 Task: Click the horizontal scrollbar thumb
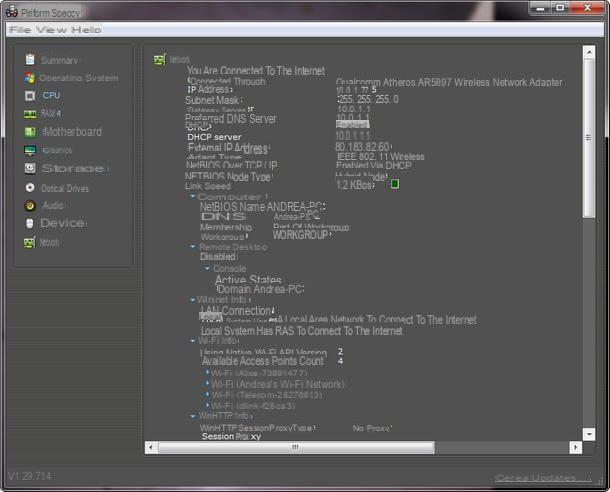296,447
